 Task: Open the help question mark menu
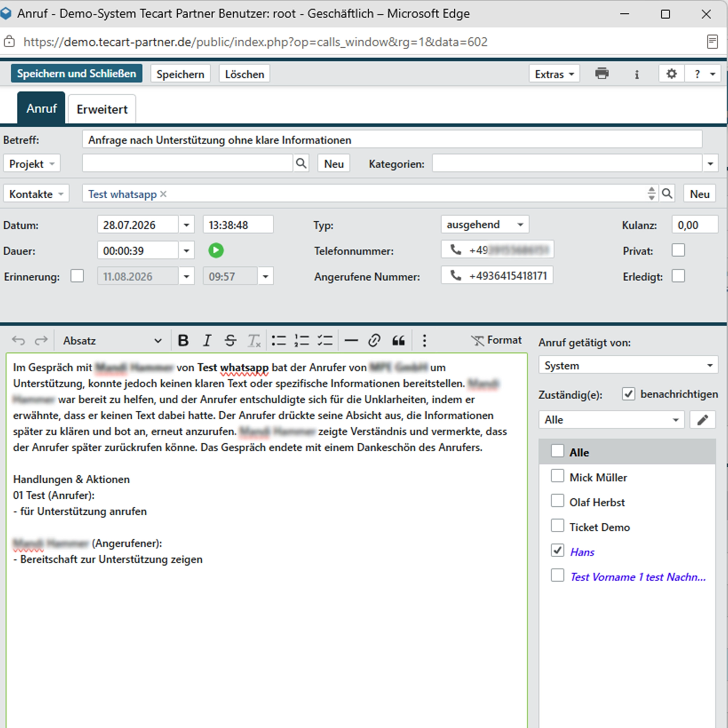click(x=697, y=74)
